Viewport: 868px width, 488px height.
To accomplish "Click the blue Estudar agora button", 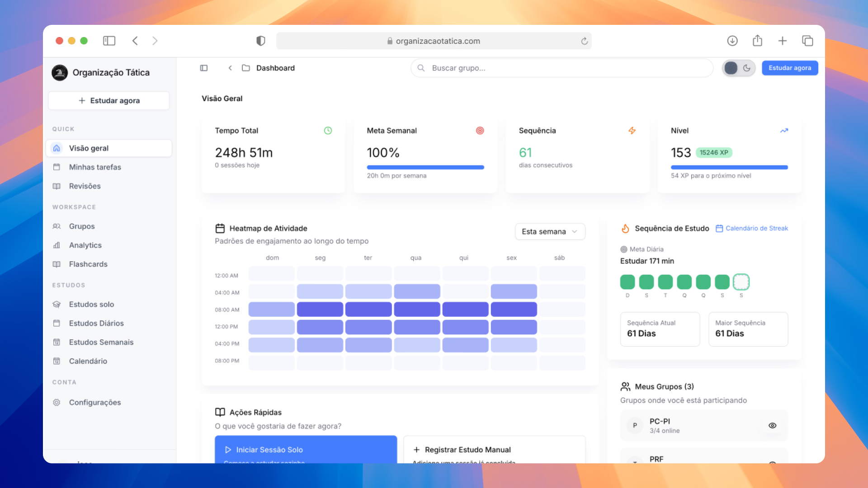I will (x=789, y=68).
